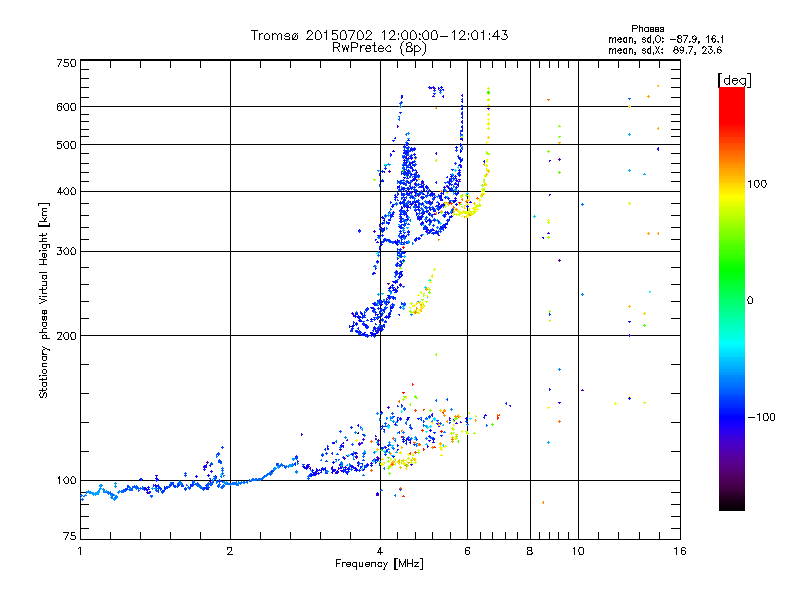800x600 pixels.
Task: Click the y-axis tick label '300'
Action: click(67, 252)
